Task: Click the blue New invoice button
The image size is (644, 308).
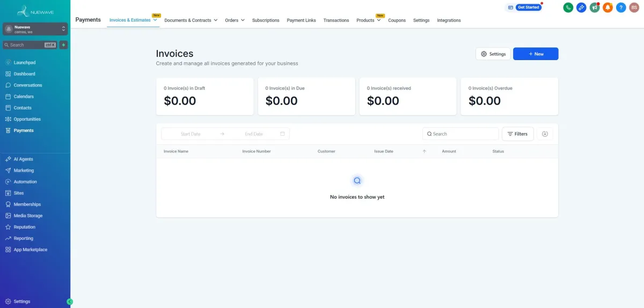Action: point(536,54)
